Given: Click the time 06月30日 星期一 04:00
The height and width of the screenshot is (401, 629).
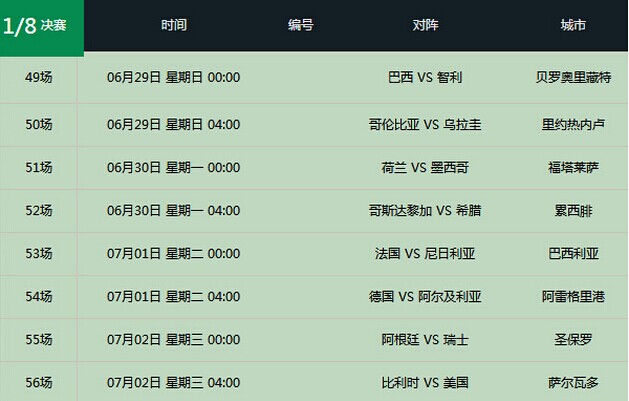Looking at the screenshot, I should (173, 210).
